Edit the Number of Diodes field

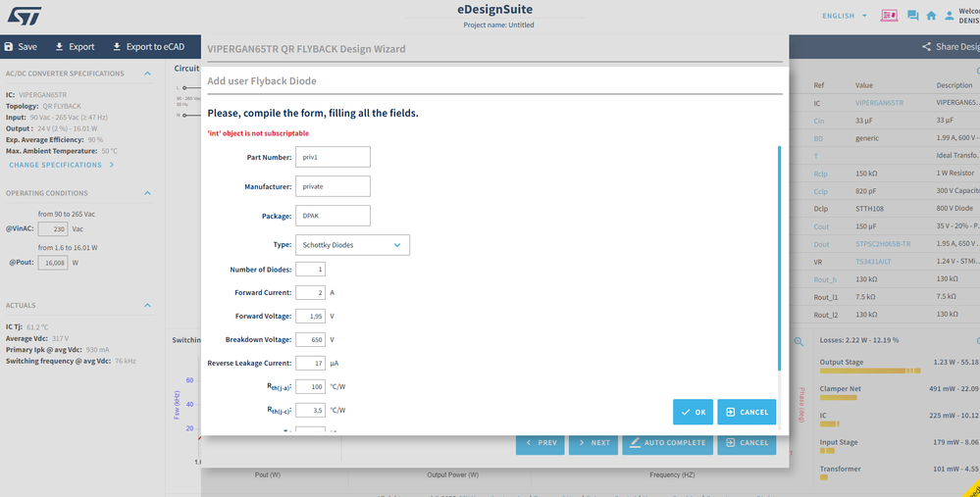point(310,270)
